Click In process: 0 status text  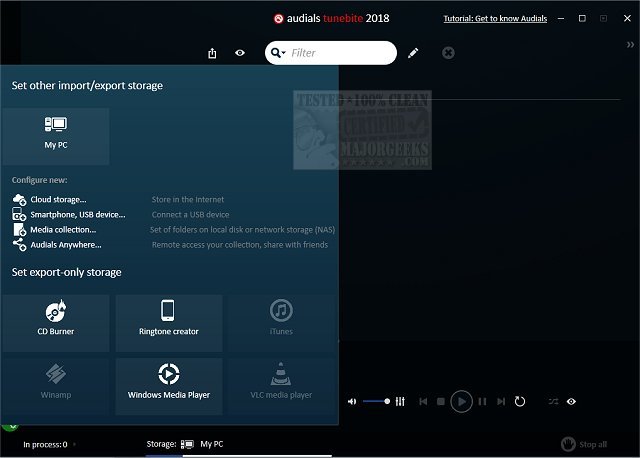coord(45,445)
